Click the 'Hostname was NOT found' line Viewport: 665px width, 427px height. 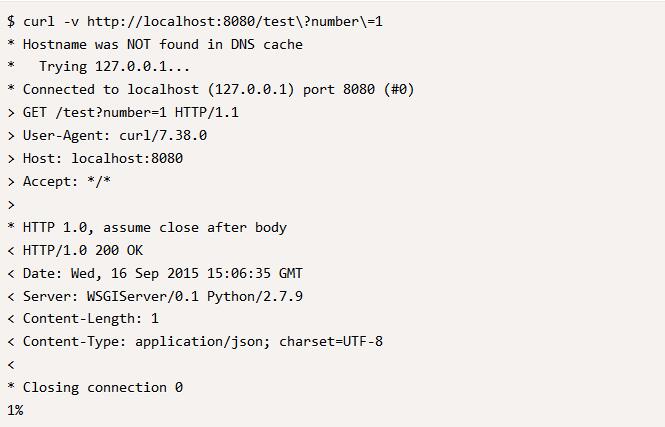tap(155, 44)
